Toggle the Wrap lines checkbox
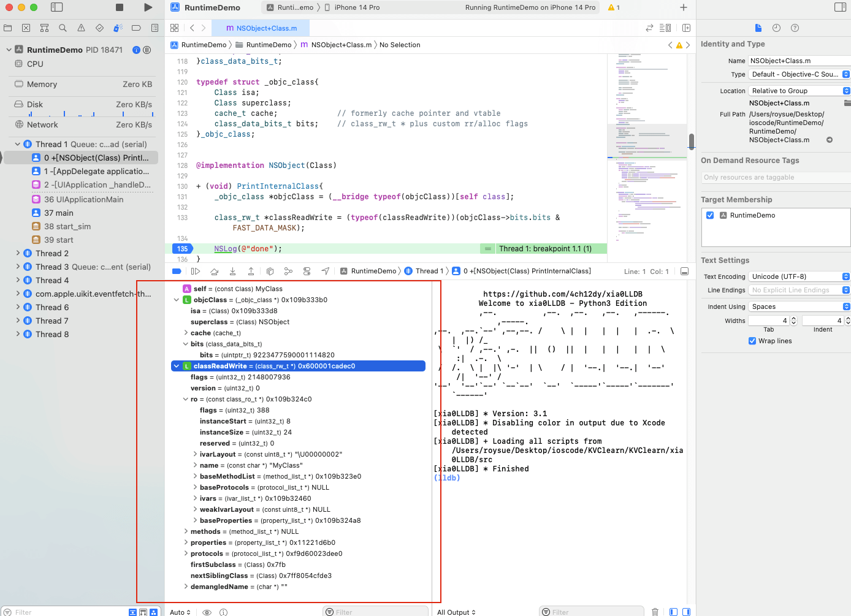 click(752, 341)
